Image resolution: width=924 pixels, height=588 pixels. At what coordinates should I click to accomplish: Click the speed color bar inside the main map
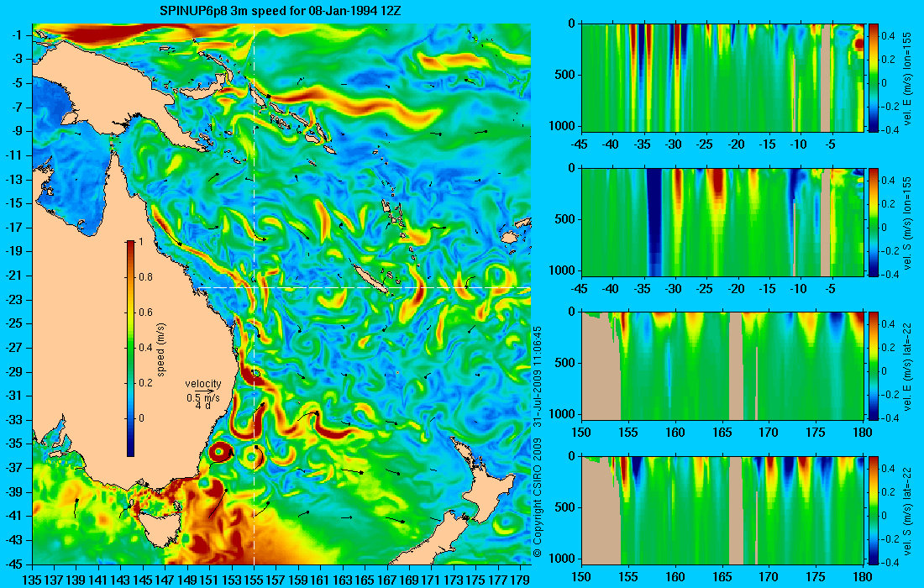pyautogui.click(x=130, y=349)
